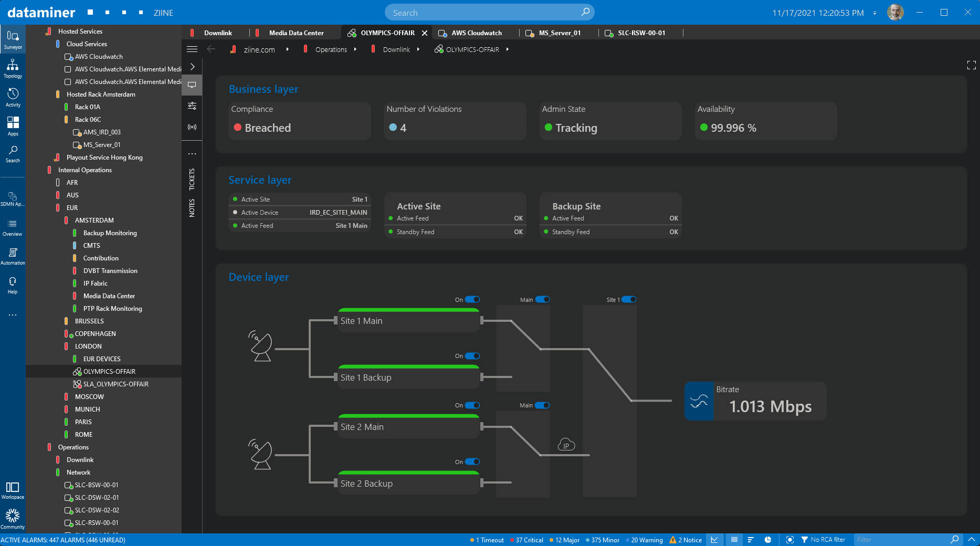Click the Bitrate waveform icon
The image size is (980, 546).
699,401
